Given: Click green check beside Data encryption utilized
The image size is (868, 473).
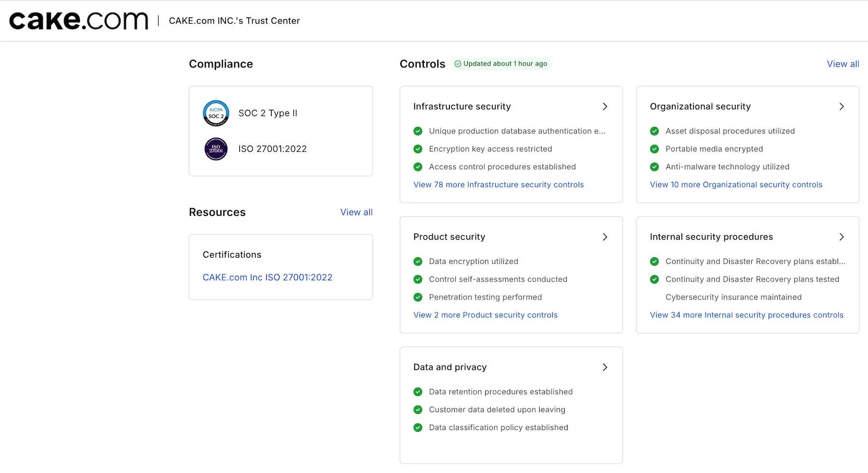Looking at the screenshot, I should (418, 261).
